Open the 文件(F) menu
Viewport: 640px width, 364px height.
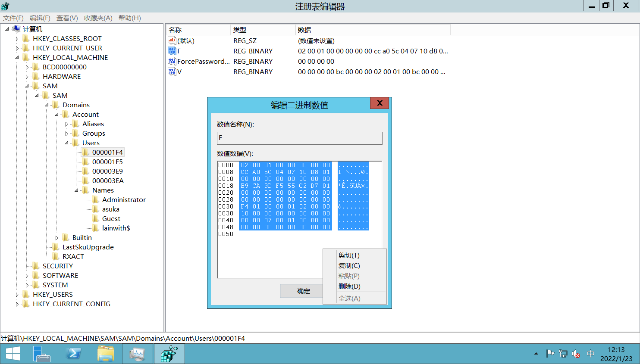pos(13,18)
